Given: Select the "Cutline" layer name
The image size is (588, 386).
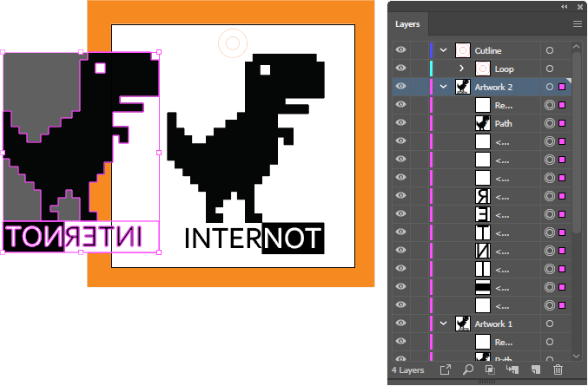Looking at the screenshot, I should point(488,50).
